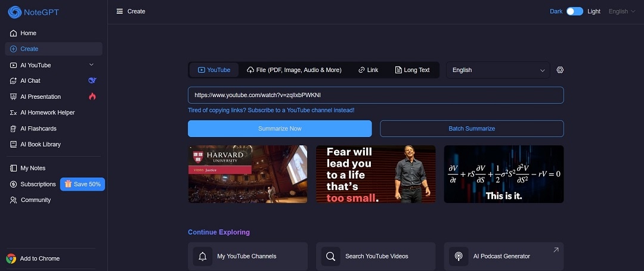The height and width of the screenshot is (271, 644).
Task: Open the Harvard University Justice video thumbnail
Action: coord(247,175)
